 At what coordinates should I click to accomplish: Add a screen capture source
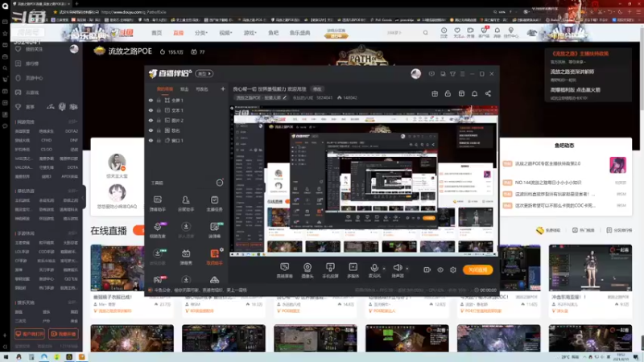[284, 270]
